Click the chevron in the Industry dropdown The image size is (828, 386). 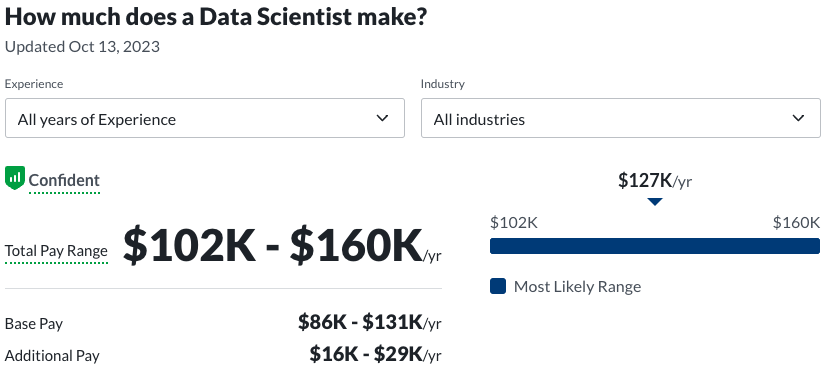[798, 118]
